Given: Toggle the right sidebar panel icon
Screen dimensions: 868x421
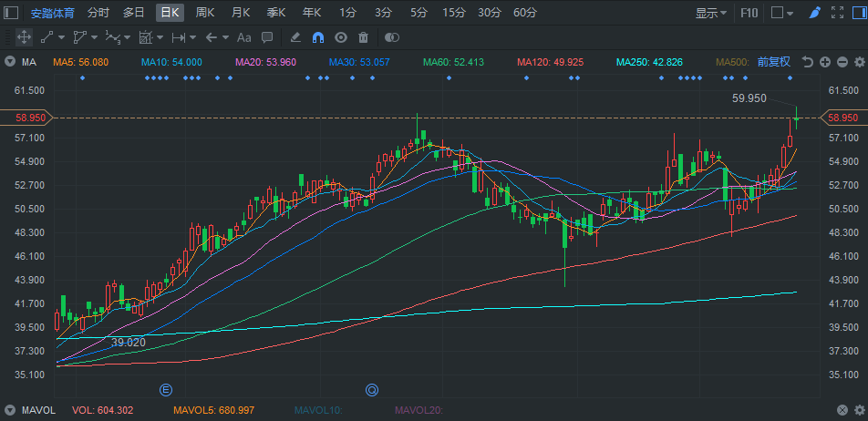Looking at the screenshot, I should pyautogui.click(x=857, y=13).
